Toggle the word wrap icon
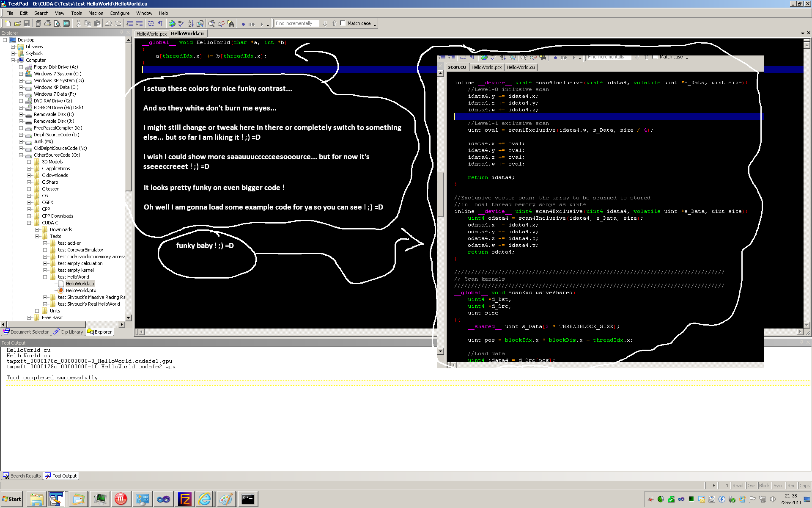The image size is (812, 508). point(151,24)
